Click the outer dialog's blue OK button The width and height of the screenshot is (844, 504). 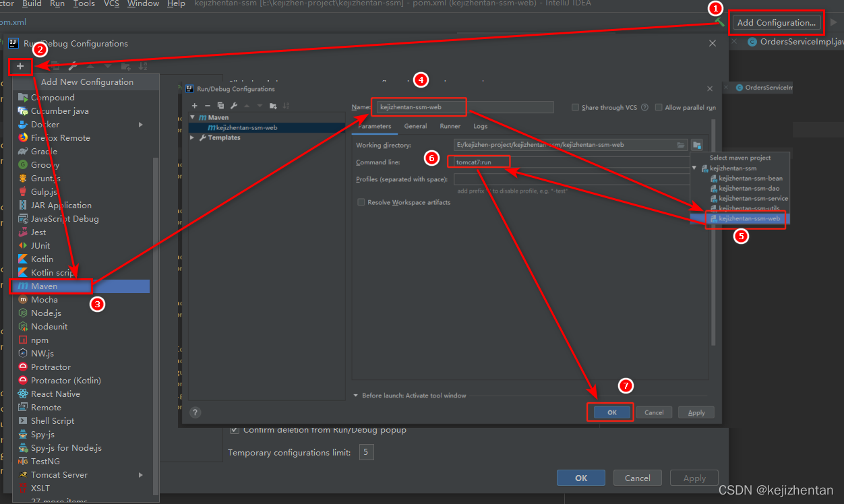tap(581, 478)
